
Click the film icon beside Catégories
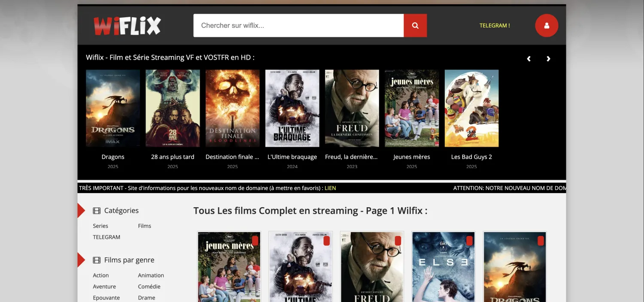pyautogui.click(x=97, y=211)
